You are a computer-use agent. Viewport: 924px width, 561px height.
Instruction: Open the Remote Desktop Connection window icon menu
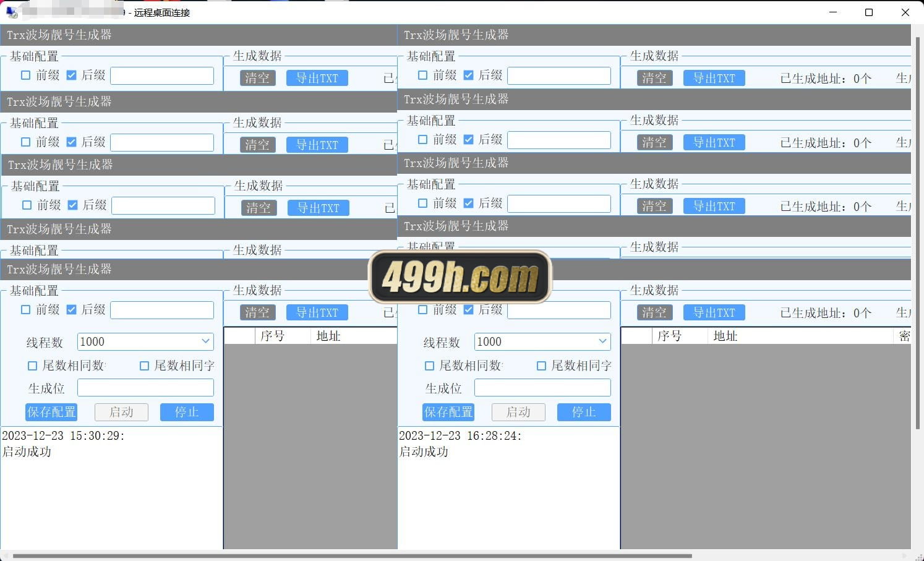coord(11,12)
